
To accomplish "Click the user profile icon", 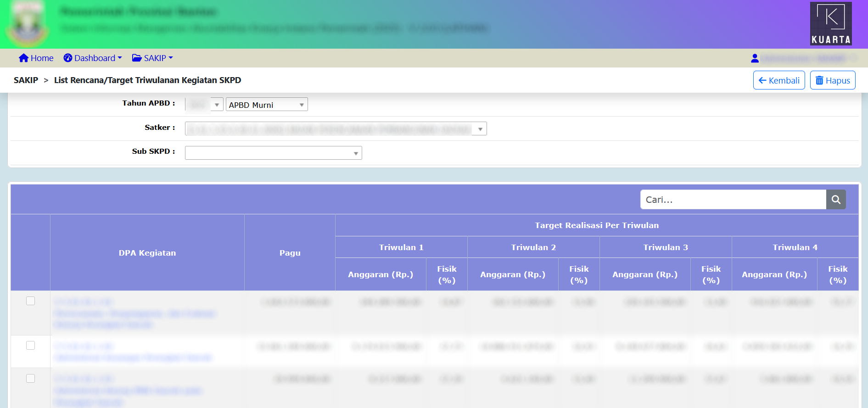I will click(755, 58).
